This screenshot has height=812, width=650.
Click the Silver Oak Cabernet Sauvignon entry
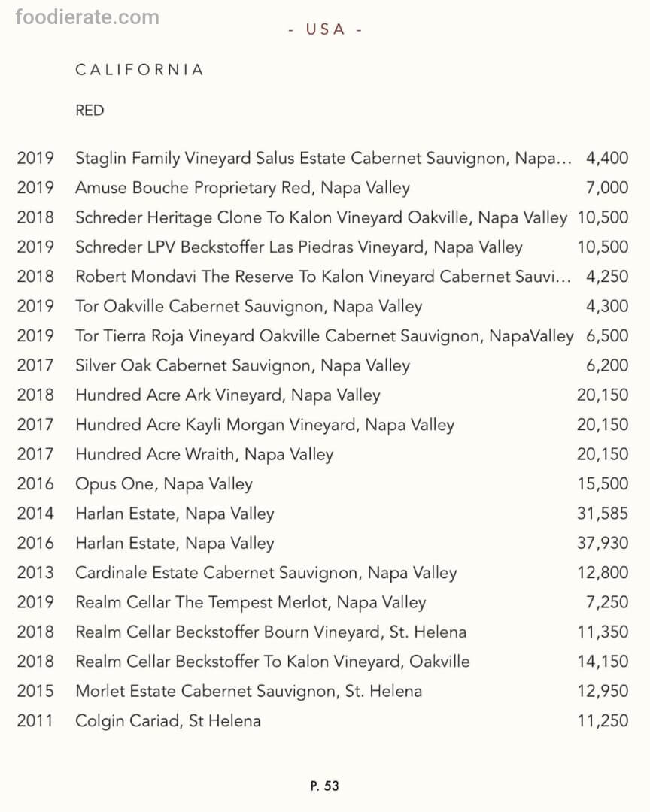242,365
